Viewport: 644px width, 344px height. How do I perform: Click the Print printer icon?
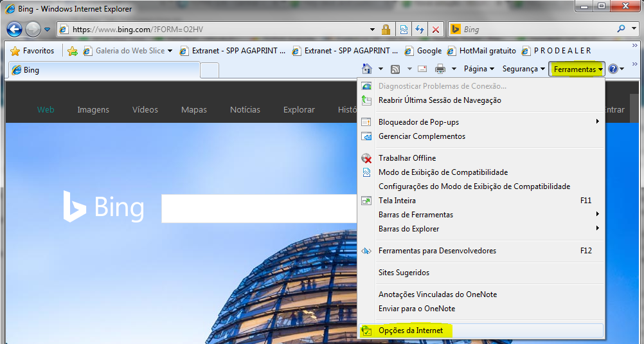(x=440, y=69)
